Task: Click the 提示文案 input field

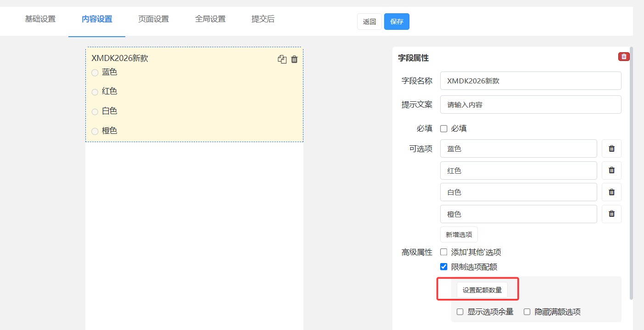Action: pyautogui.click(x=530, y=104)
